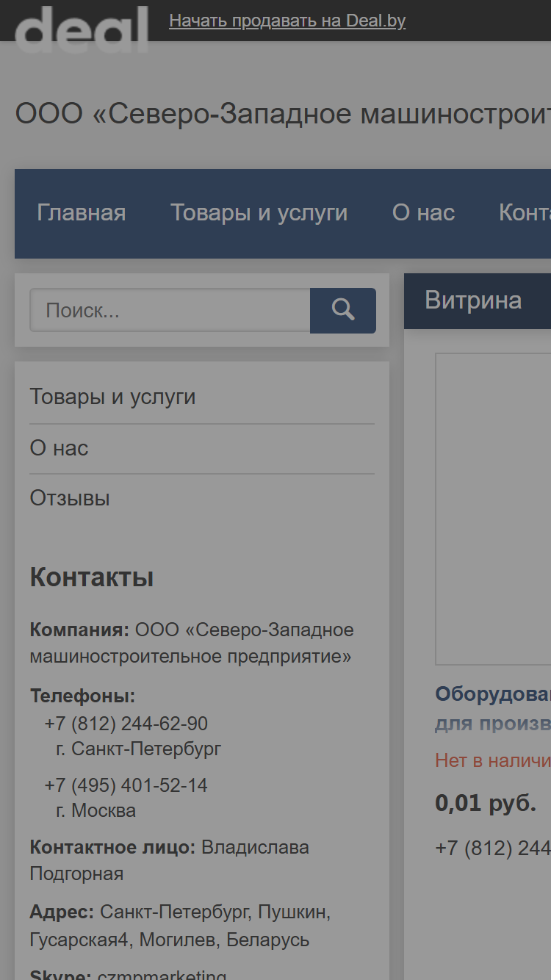Click the magnifier search button
This screenshot has width=551, height=980.
[343, 310]
